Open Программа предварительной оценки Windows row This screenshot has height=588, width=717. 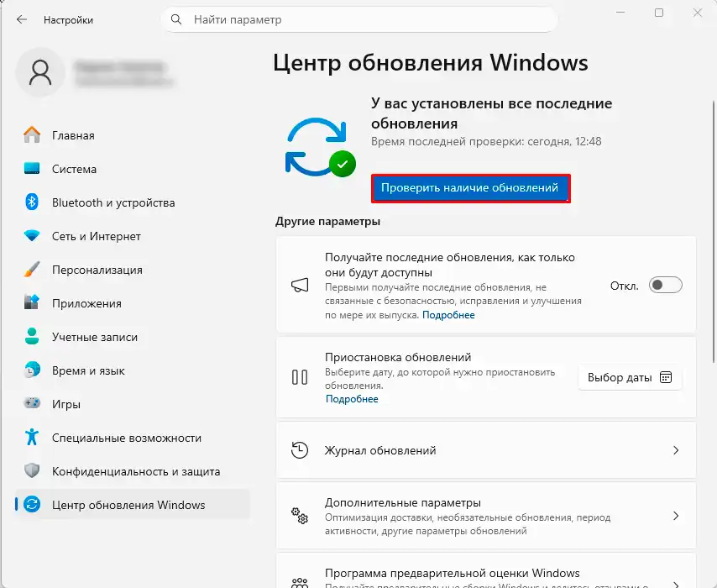coord(486,571)
